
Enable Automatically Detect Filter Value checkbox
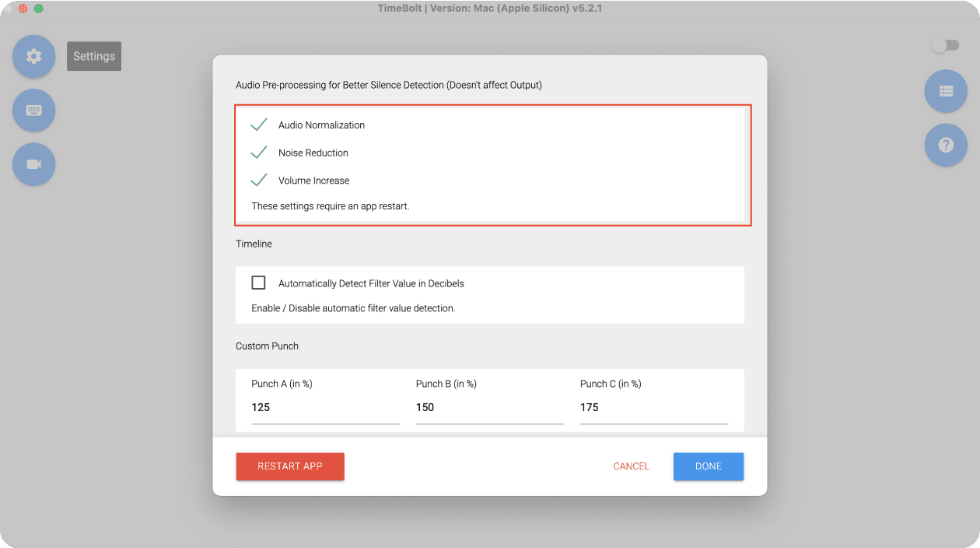[x=258, y=283]
